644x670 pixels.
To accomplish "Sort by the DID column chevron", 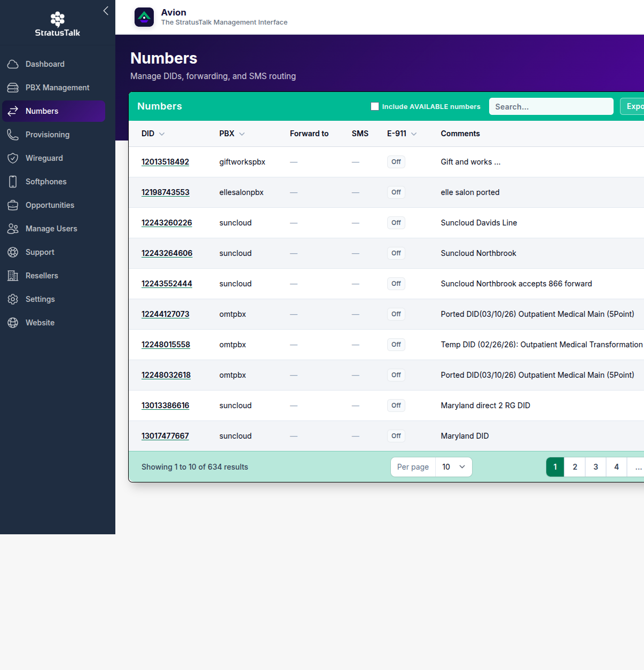I will (162, 134).
